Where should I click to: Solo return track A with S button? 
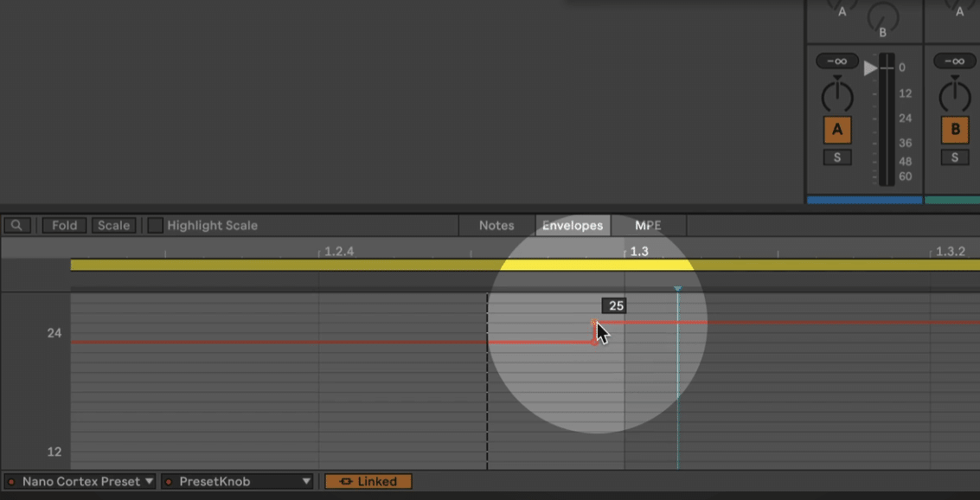coord(836,157)
